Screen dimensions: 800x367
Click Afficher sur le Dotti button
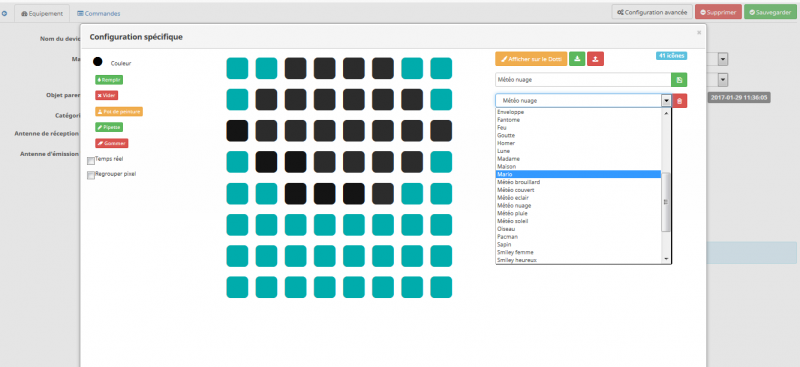[531, 59]
